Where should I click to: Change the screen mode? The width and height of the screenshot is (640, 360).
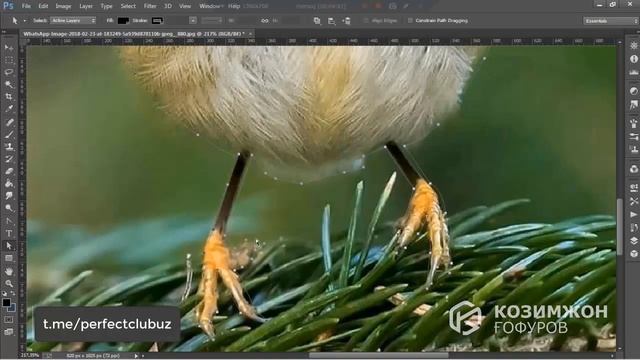(9, 332)
